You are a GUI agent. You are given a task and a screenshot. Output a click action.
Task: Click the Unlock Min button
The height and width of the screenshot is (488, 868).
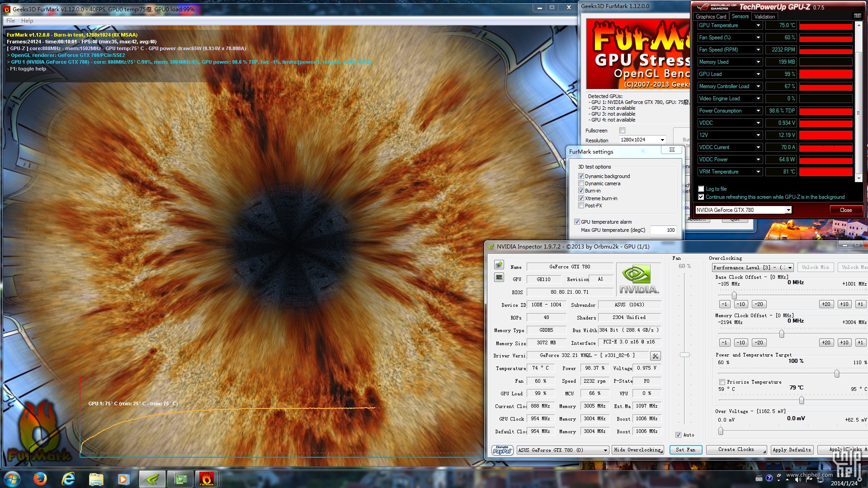pos(816,267)
